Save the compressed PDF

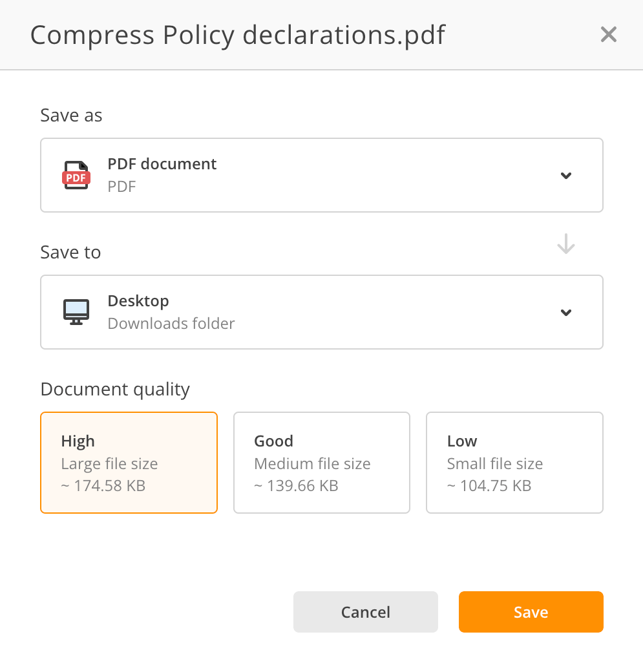click(531, 611)
